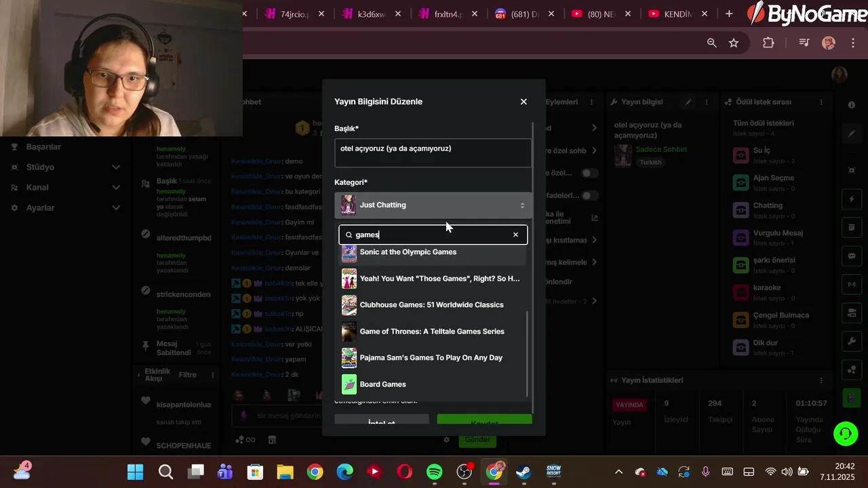
Task: Open Eylemleri panel options menu
Action: tap(591, 102)
